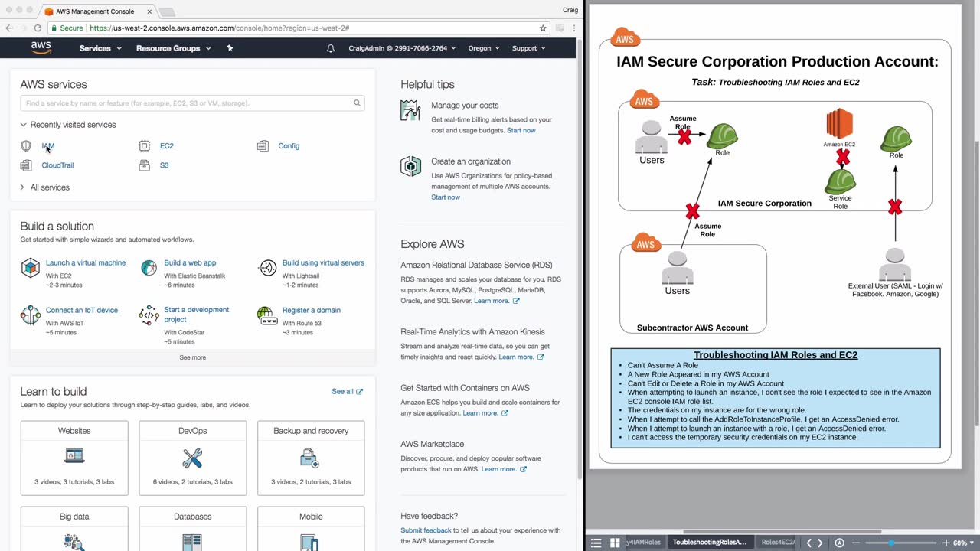Click the Build a web app icon
This screenshot has height=551, width=980.
(x=149, y=268)
